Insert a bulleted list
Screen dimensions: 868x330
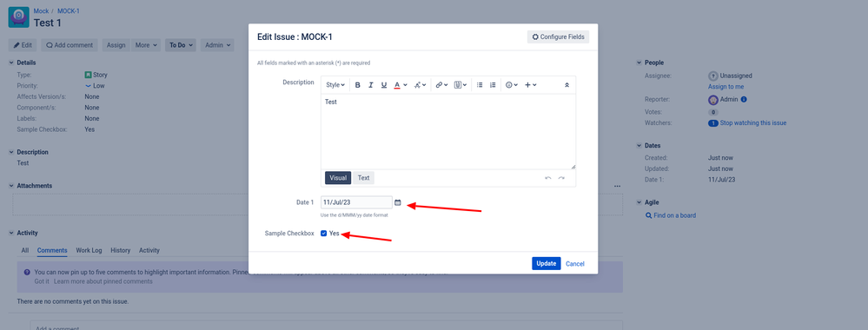[480, 85]
